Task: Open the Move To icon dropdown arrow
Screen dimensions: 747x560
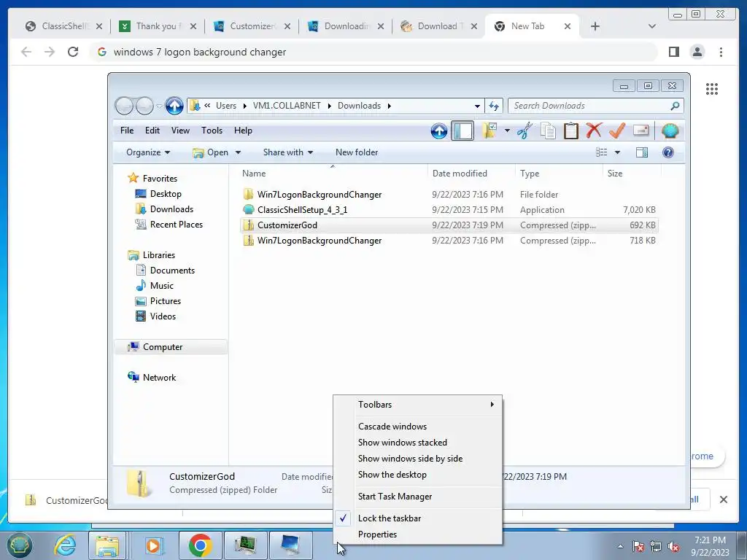Action: [507, 131]
